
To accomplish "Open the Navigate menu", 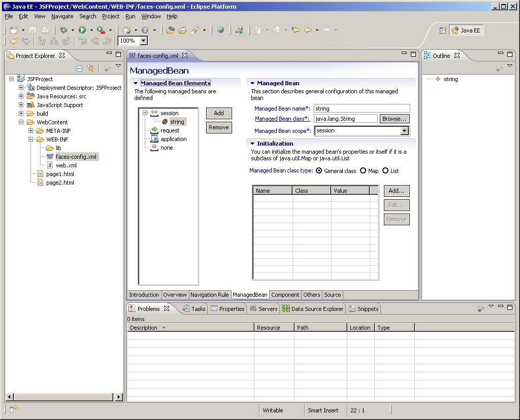I will pyautogui.click(x=62, y=16).
